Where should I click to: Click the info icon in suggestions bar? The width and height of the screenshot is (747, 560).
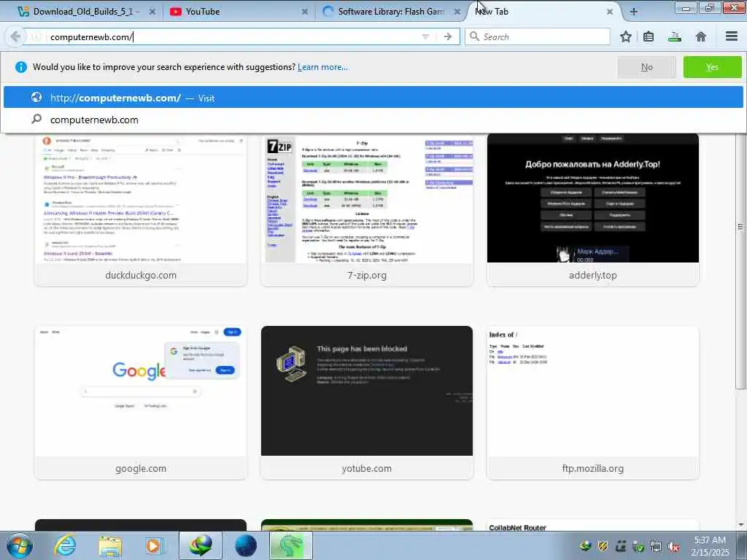click(21, 67)
